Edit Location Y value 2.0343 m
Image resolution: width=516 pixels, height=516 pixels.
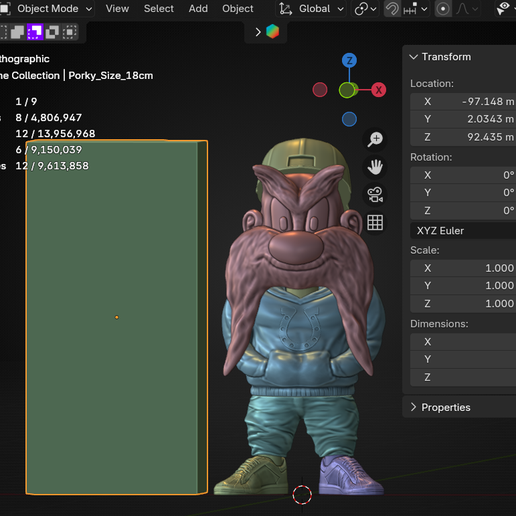coord(463,119)
